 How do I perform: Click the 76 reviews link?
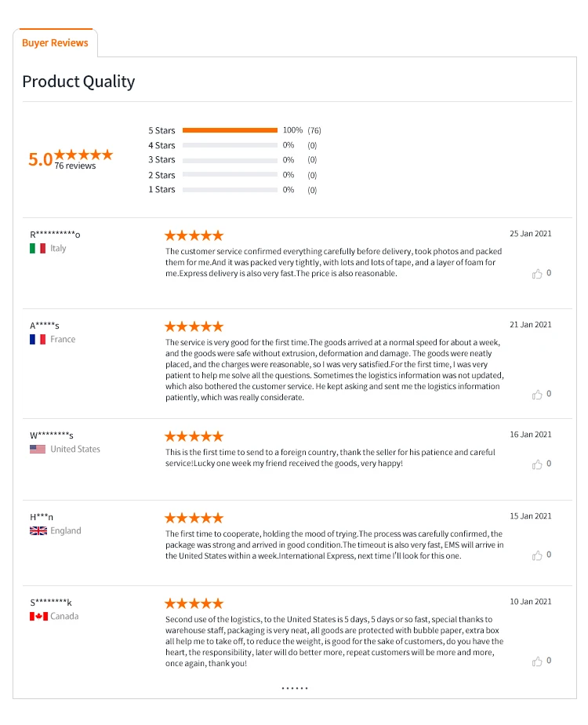pos(75,166)
